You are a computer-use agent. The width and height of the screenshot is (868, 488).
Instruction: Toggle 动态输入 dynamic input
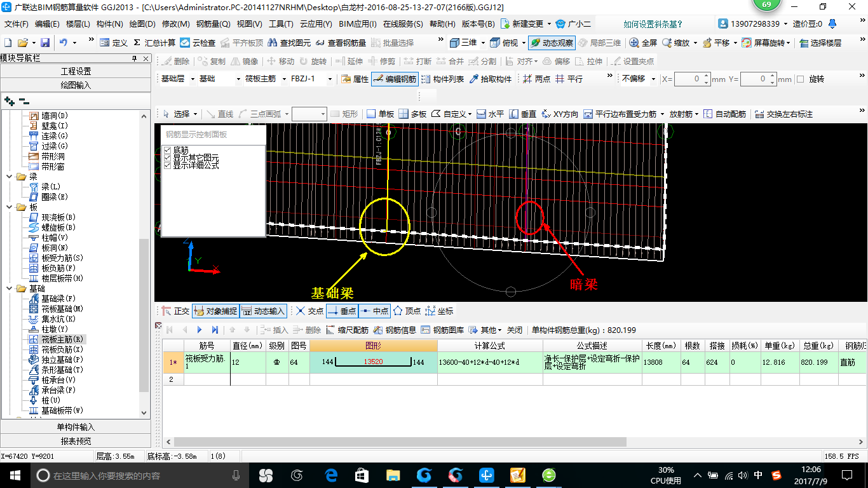(263, 311)
